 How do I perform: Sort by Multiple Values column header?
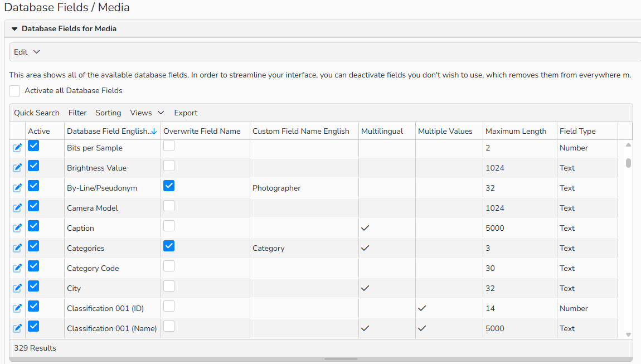445,132
